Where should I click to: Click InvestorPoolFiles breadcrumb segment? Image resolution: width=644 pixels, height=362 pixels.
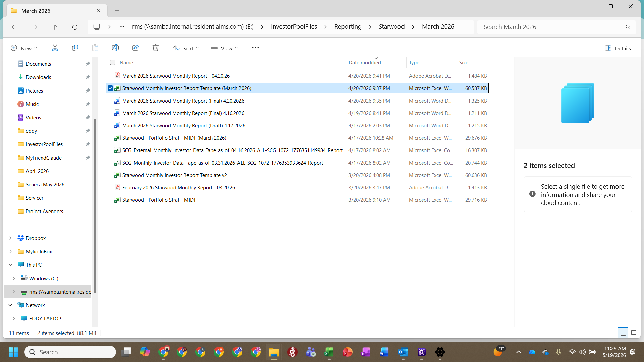tap(294, 27)
